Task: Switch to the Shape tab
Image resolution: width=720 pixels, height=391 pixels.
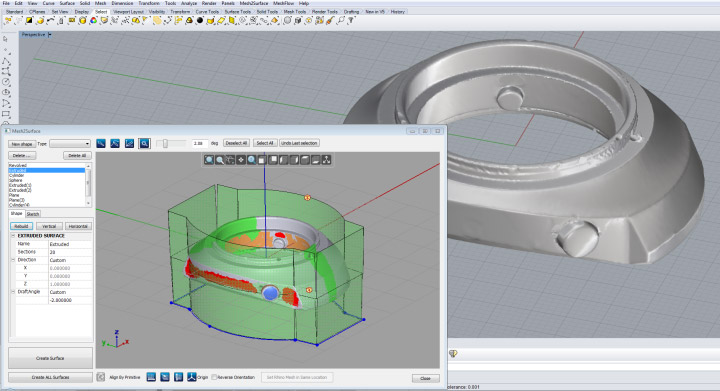Action: click(x=17, y=214)
